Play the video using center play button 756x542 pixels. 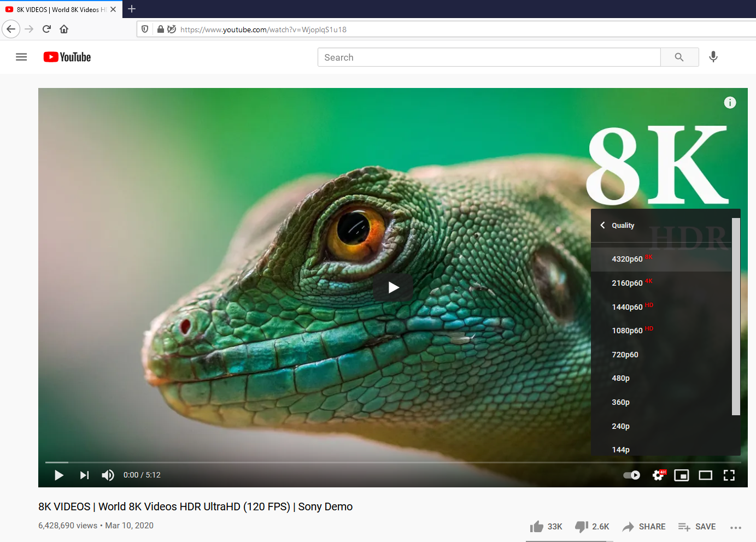click(394, 287)
